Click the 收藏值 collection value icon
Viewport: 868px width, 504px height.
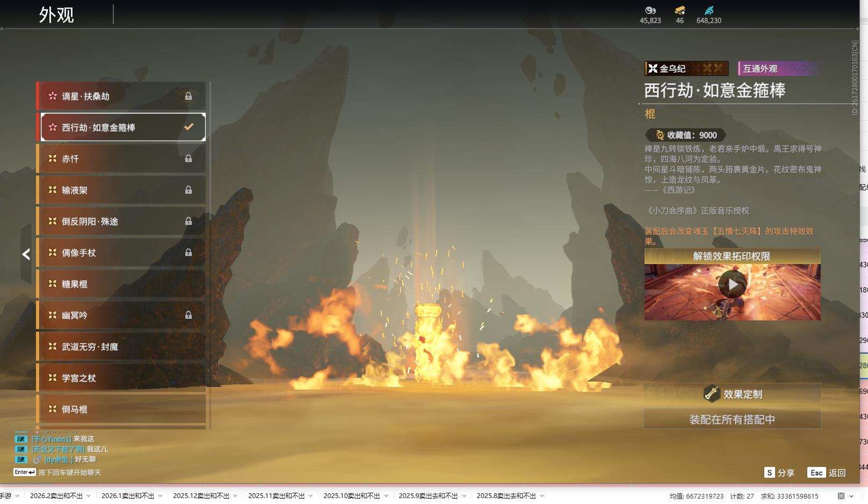point(660,135)
